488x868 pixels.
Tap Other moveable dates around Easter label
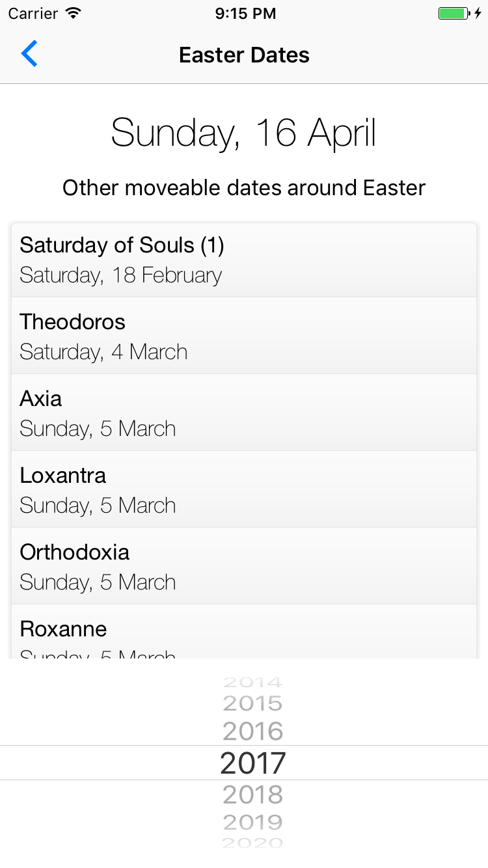pyautogui.click(x=244, y=188)
